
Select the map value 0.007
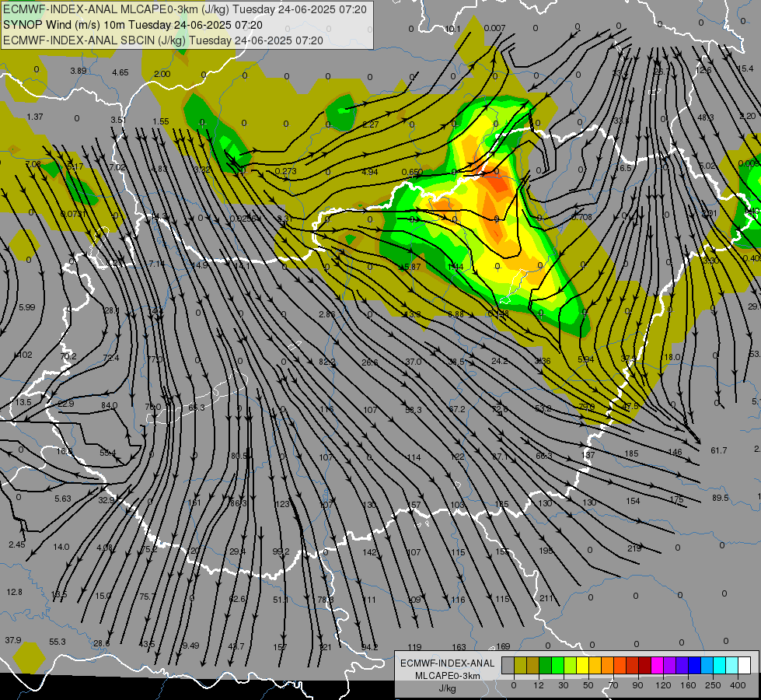point(494,28)
